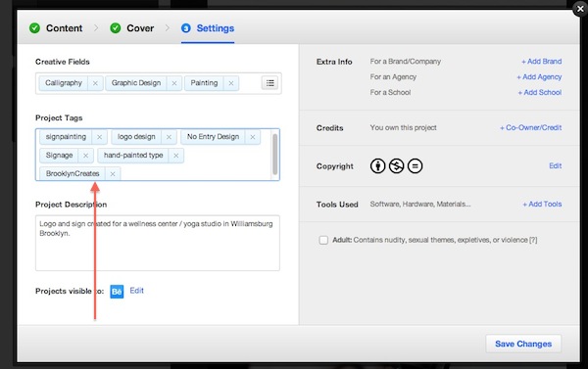Click the Add Agency link

point(539,77)
